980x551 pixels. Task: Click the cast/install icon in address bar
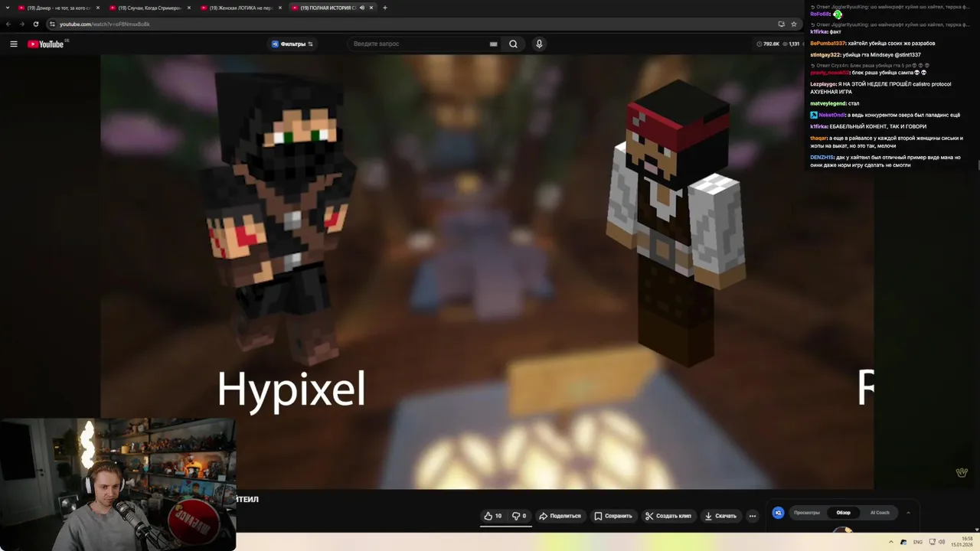pyautogui.click(x=781, y=24)
